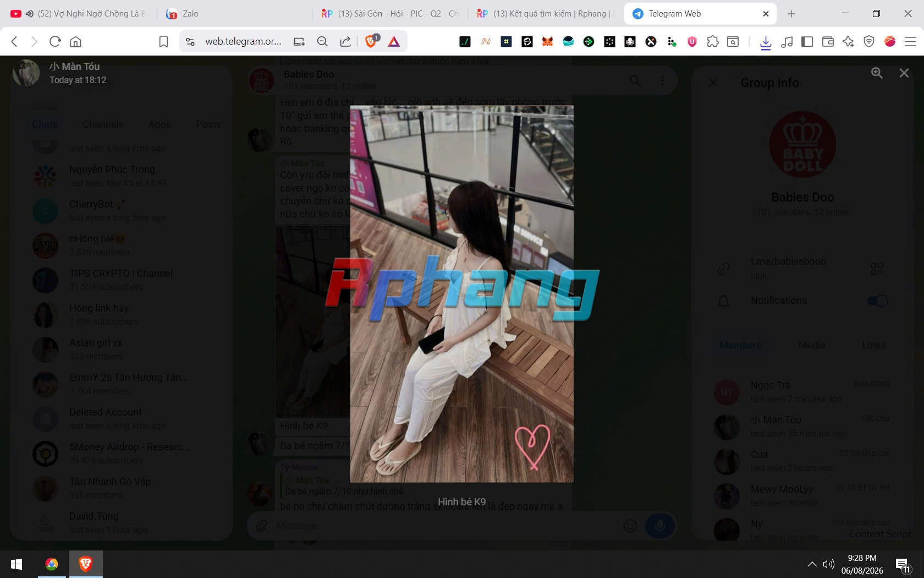Show the QR code icon beside the group link
The height and width of the screenshot is (578, 924).
coord(877,268)
